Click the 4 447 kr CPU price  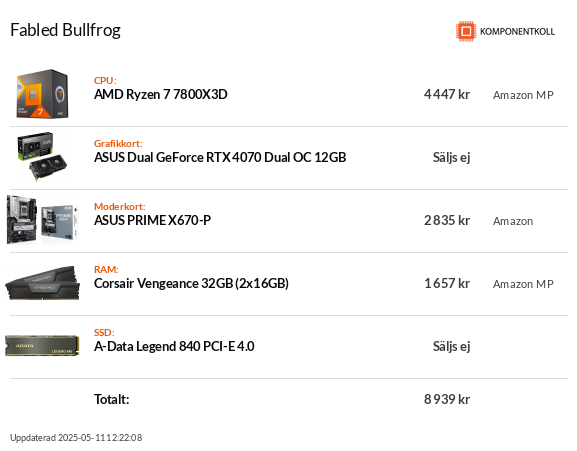447,95
